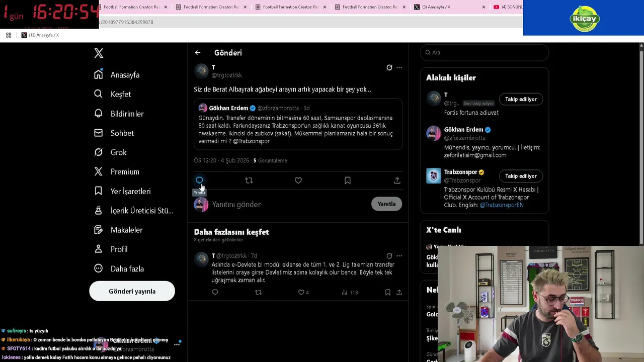Close the (3) Anasayfa / X browser tab
Screen dimensions: 644x362
(x=484, y=7)
